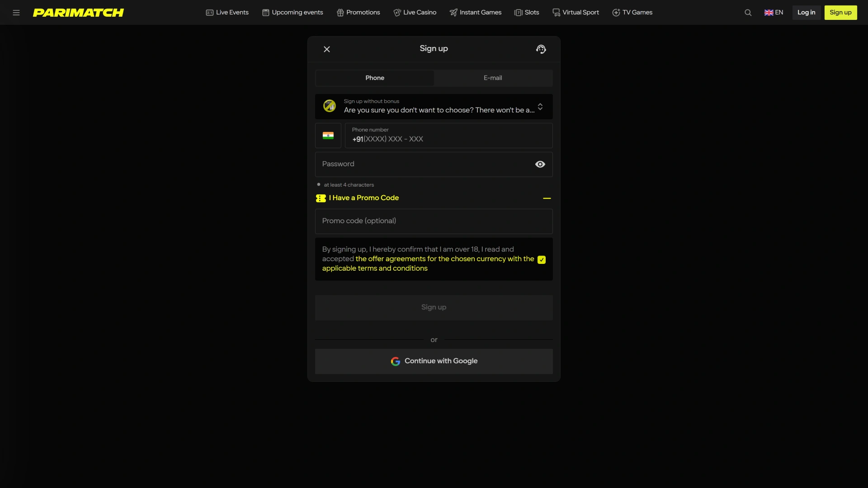Collapse the I Have a Promo Code section
The height and width of the screenshot is (488, 868).
point(547,198)
